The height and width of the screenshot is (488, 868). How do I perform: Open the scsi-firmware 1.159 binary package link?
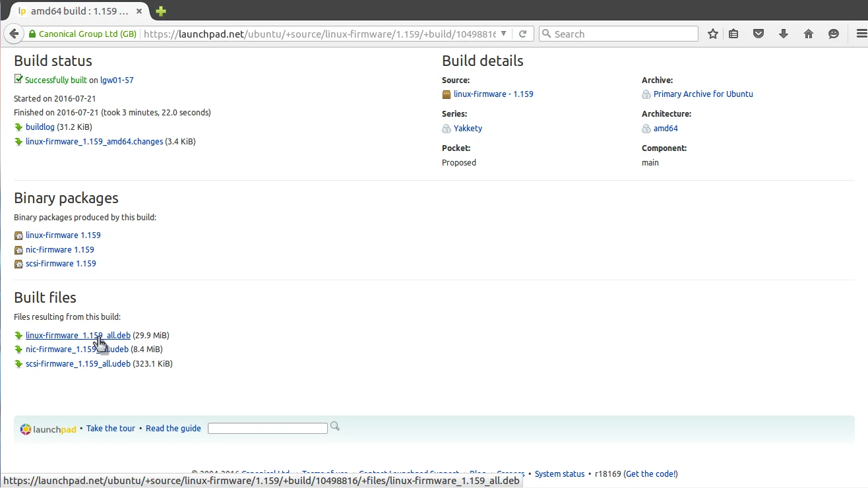pos(61,264)
